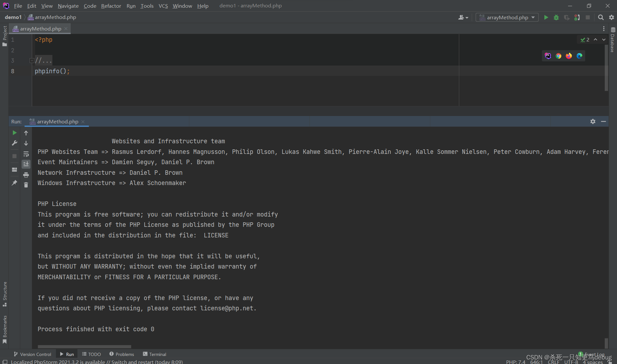The width and height of the screenshot is (617, 364).
Task: Run arrayMethod.php with green play button
Action: [546, 17]
